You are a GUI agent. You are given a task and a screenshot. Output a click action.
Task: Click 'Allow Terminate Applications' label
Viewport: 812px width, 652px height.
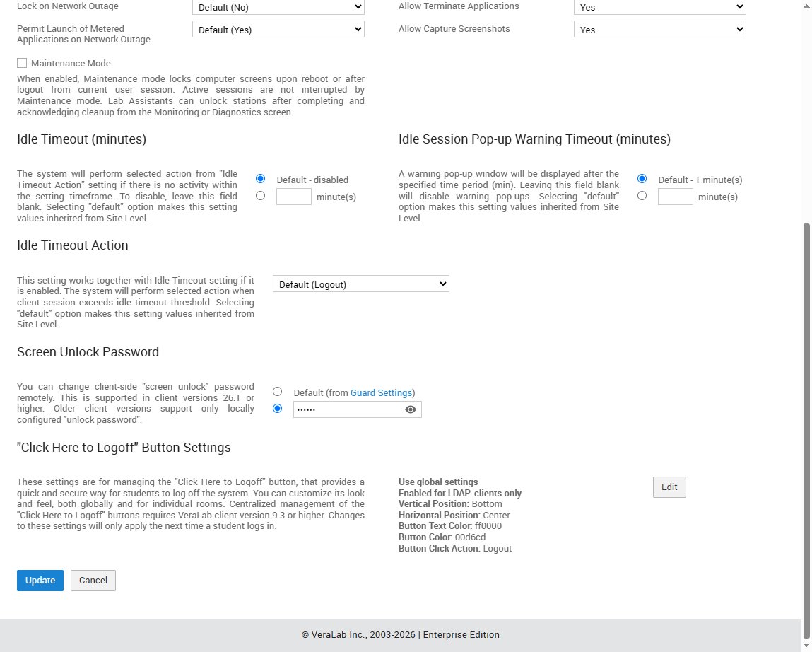[x=459, y=6]
